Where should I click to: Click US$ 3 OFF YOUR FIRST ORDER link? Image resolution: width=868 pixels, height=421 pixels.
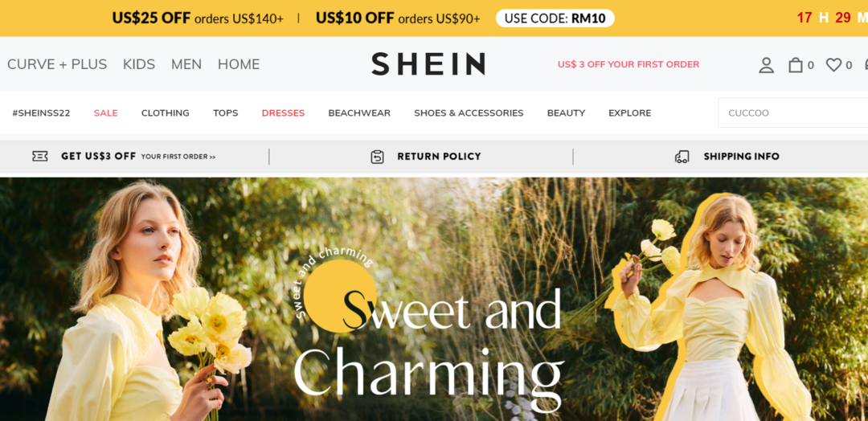628,64
